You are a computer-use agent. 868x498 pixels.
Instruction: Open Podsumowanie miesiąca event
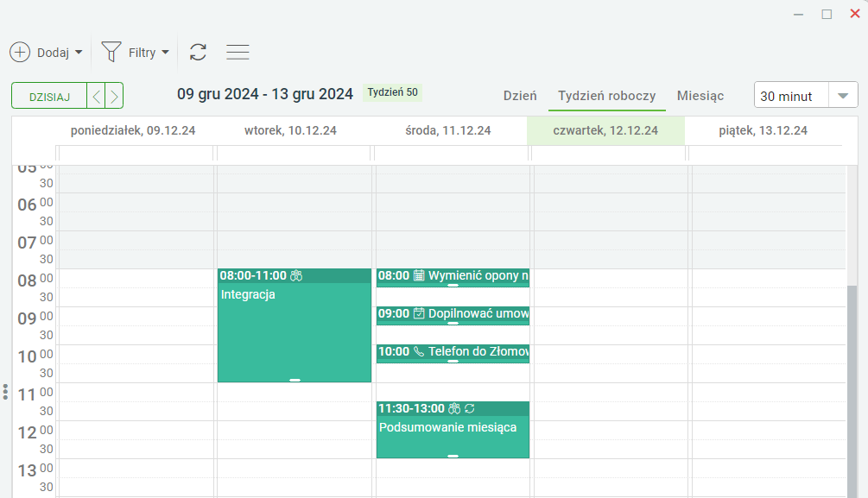[x=453, y=430]
